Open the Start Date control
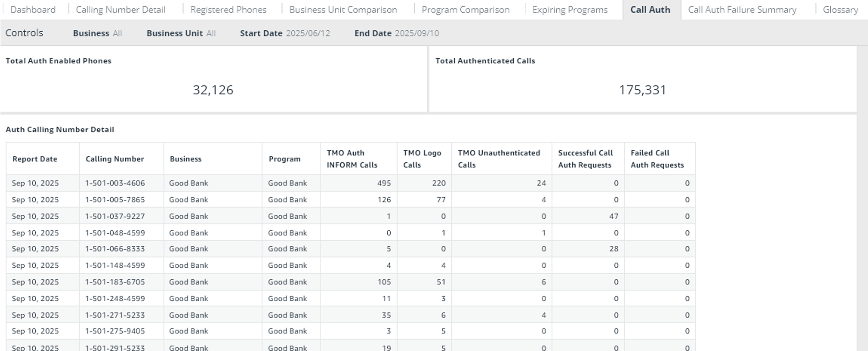The image size is (868, 351). tap(285, 33)
